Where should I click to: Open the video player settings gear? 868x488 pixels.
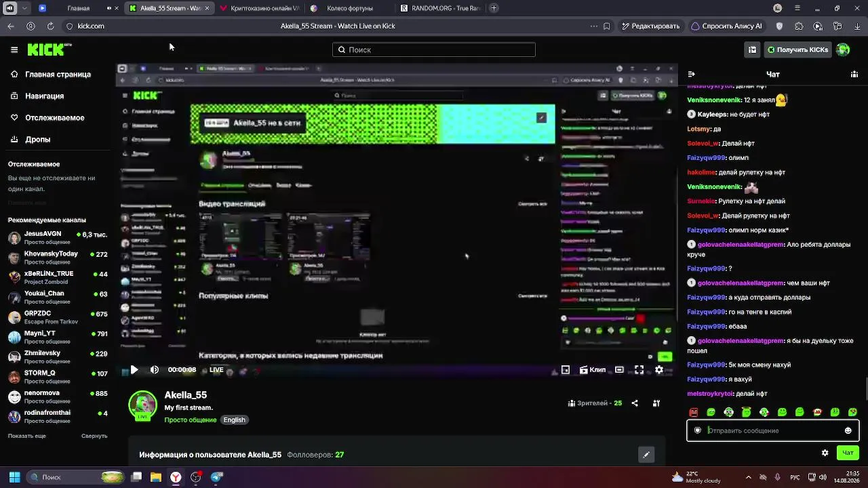659,370
